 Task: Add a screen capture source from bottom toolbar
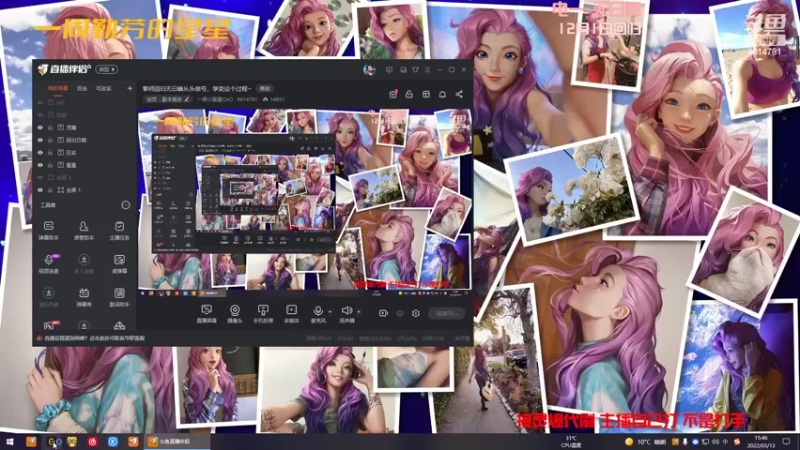tap(207, 313)
